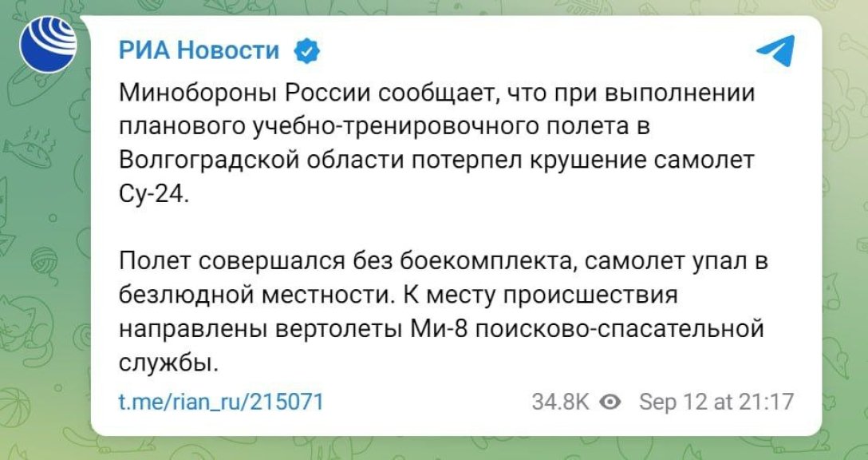Click the word службы ending the post

pos(167,363)
